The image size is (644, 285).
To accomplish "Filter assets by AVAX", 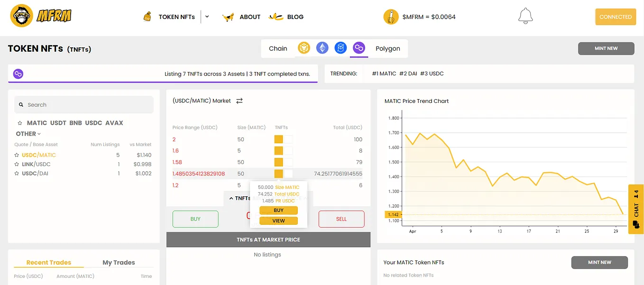I will point(114,123).
